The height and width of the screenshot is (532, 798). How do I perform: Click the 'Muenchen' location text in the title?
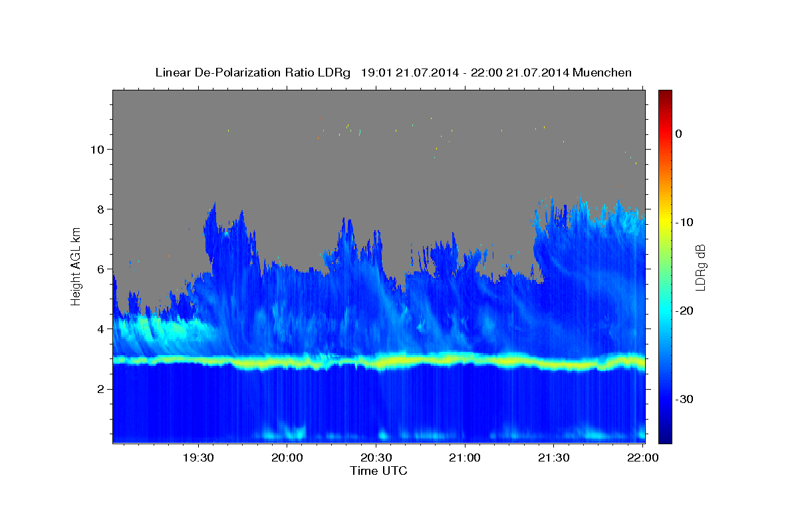(x=603, y=72)
